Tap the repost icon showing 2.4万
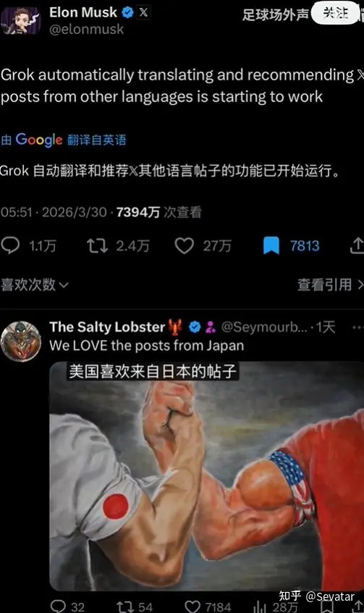The image size is (364, 613). coord(97,245)
